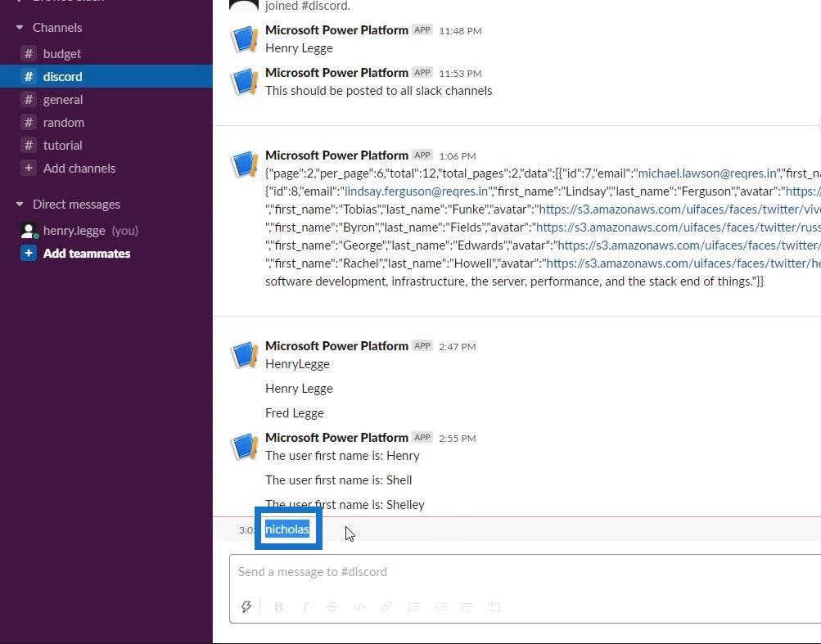
Task: Select the discord channel
Action: (106, 76)
